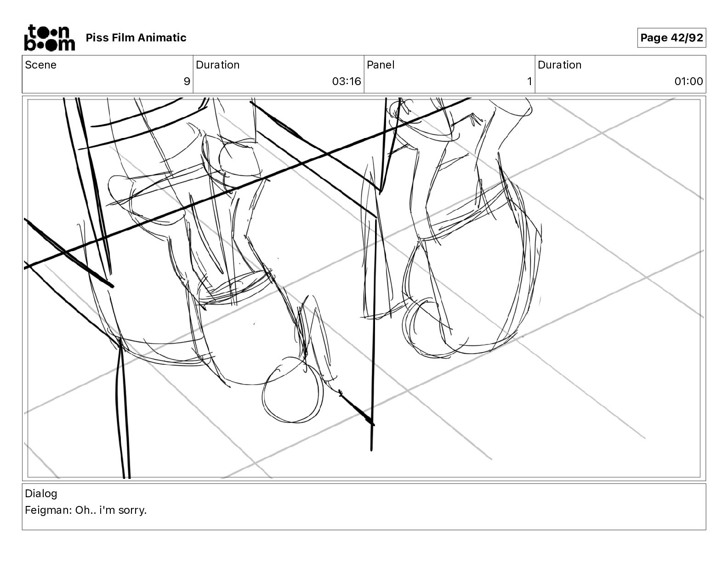Select the scene number 9 value
The image size is (728, 563).
tap(187, 81)
